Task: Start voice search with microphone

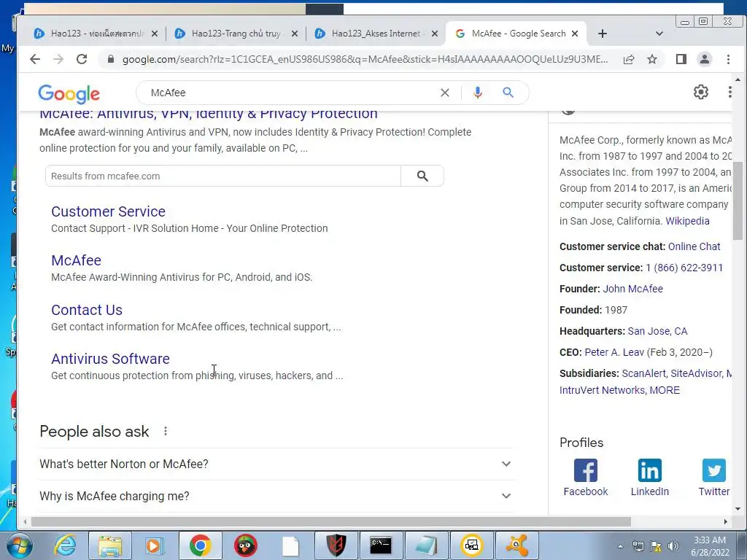Action: [x=478, y=93]
